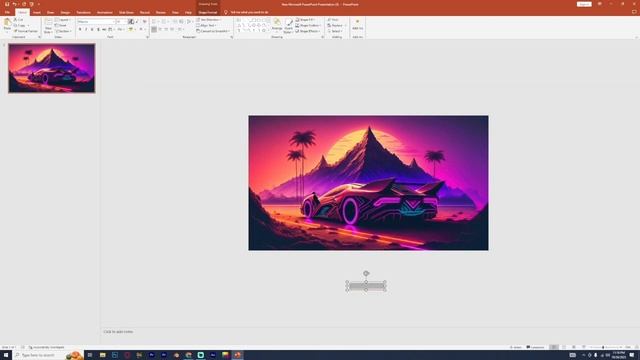Click Convert to SmartArt
This screenshot has width=640, height=360.
(212, 31)
